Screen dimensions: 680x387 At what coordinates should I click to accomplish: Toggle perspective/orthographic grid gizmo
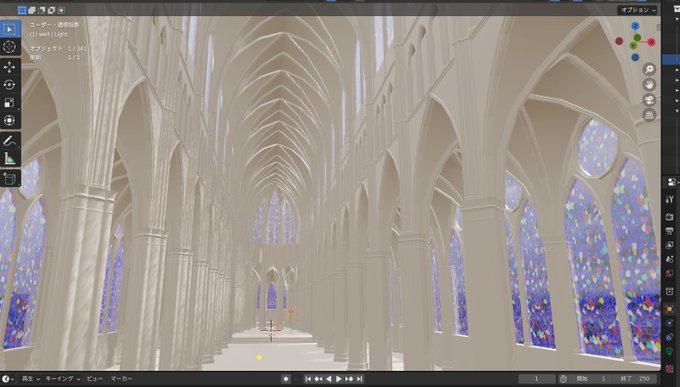(649, 115)
